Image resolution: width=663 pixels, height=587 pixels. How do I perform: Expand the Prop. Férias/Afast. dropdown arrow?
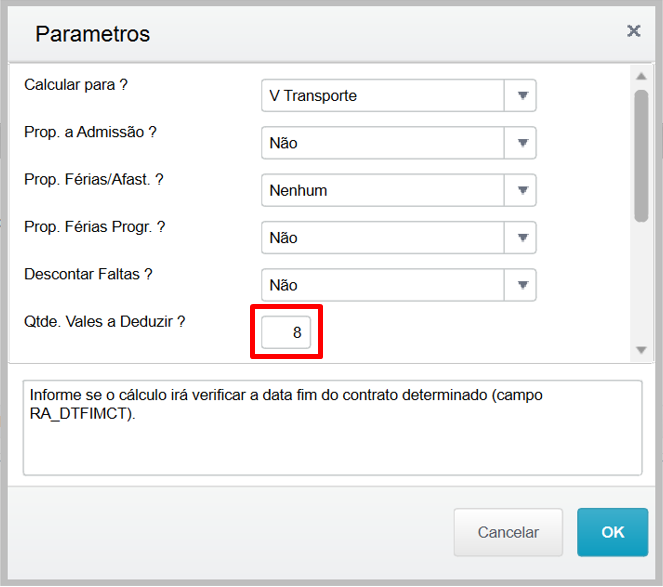click(521, 190)
